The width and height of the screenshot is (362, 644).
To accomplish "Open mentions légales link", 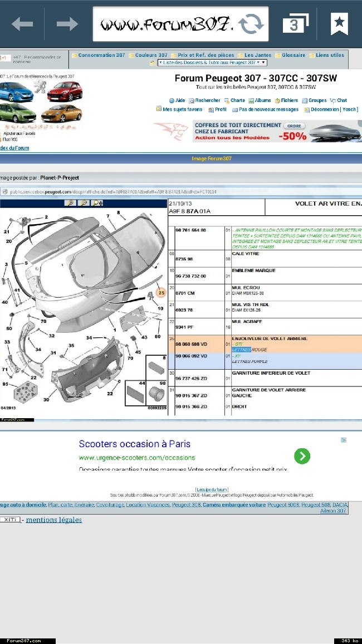I will [x=54, y=520].
